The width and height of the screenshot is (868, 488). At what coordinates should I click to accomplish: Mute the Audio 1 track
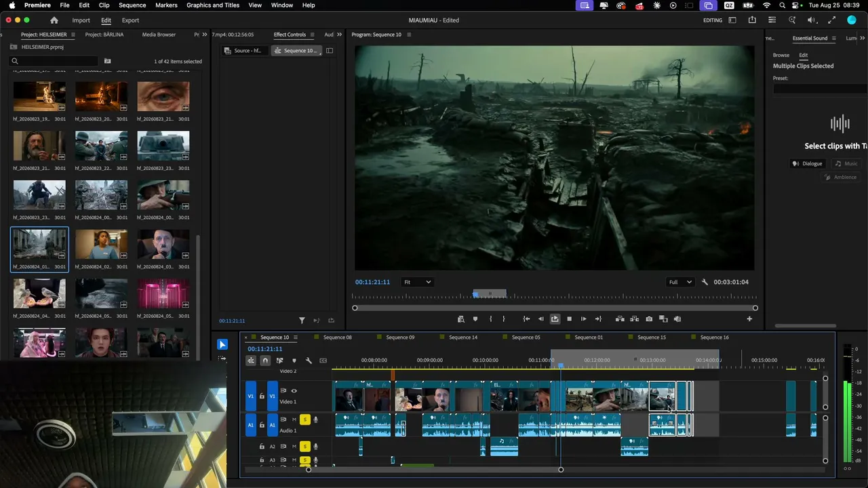coord(294,420)
